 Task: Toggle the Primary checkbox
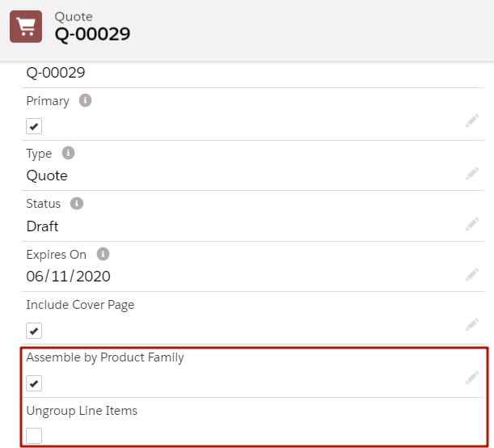point(34,126)
